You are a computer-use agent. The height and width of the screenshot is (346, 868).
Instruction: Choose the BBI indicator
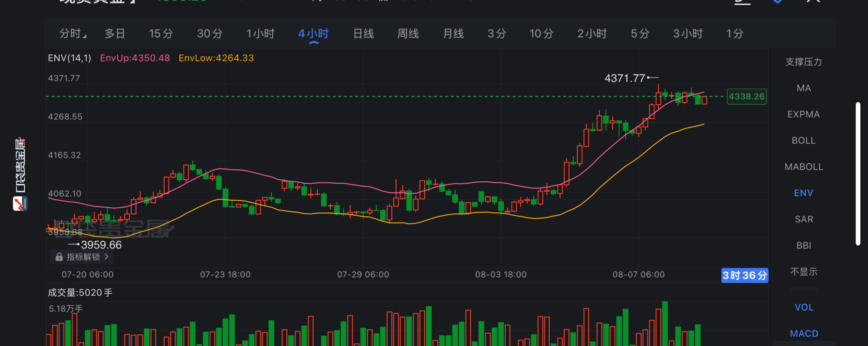pyautogui.click(x=804, y=245)
